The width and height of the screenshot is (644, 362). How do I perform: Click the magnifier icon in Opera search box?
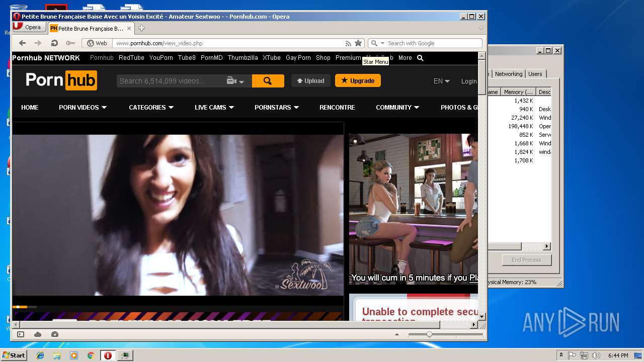pos(374,43)
